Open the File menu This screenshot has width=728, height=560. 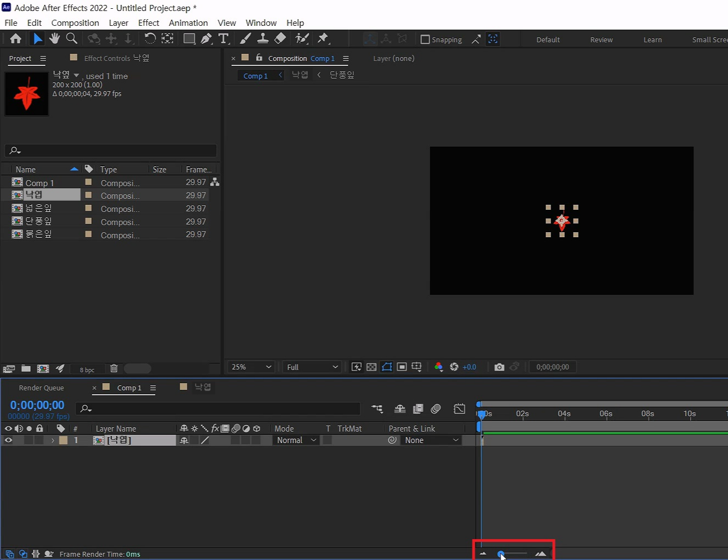pos(11,23)
